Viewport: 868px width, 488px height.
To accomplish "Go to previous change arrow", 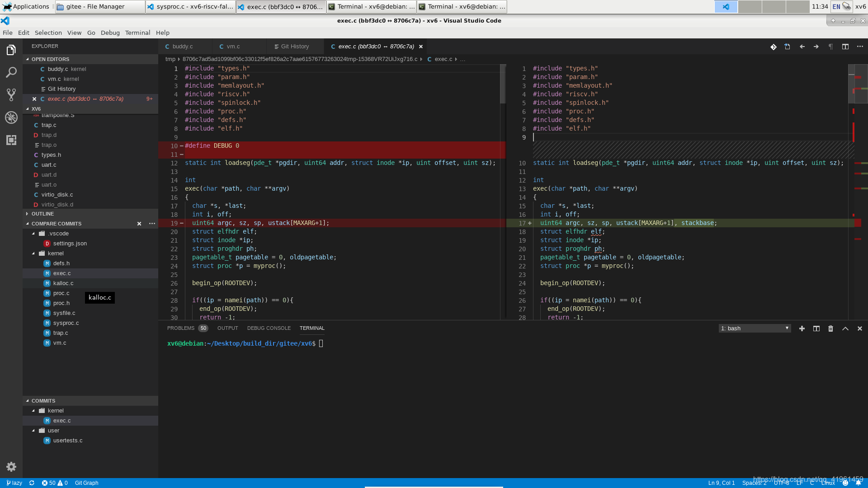I will pos(802,47).
